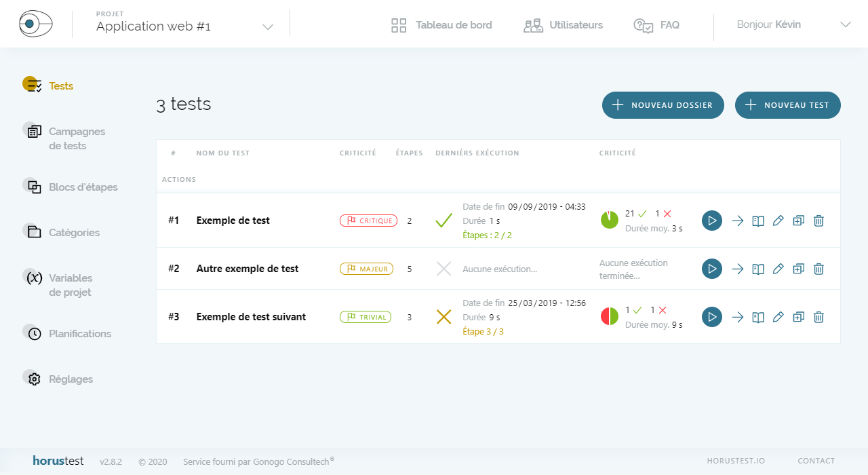Open the book icon for test #3
This screenshot has height=475, width=868.
pos(758,317)
